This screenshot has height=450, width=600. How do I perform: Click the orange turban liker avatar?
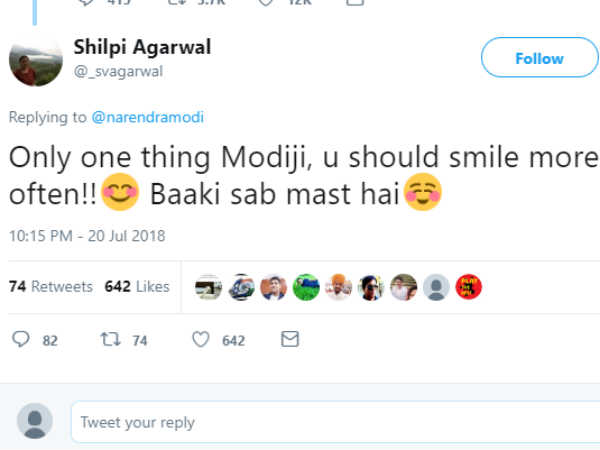338,288
